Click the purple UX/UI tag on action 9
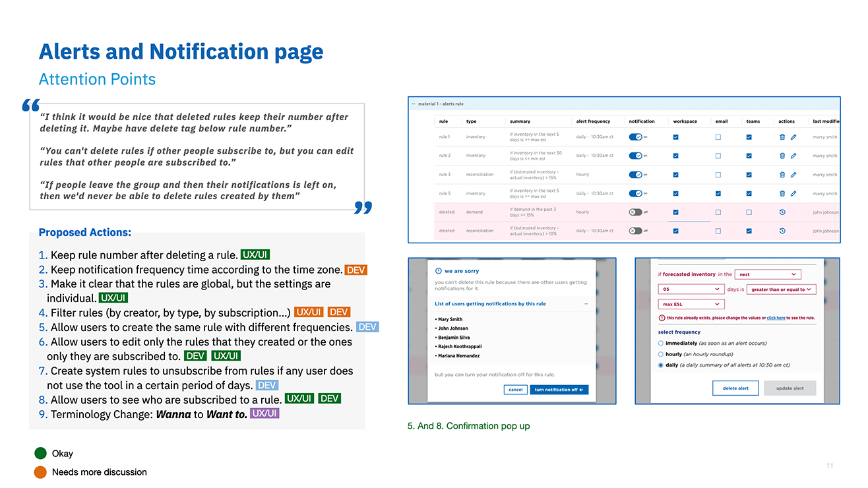This screenshot has width=868, height=488. pos(264,413)
